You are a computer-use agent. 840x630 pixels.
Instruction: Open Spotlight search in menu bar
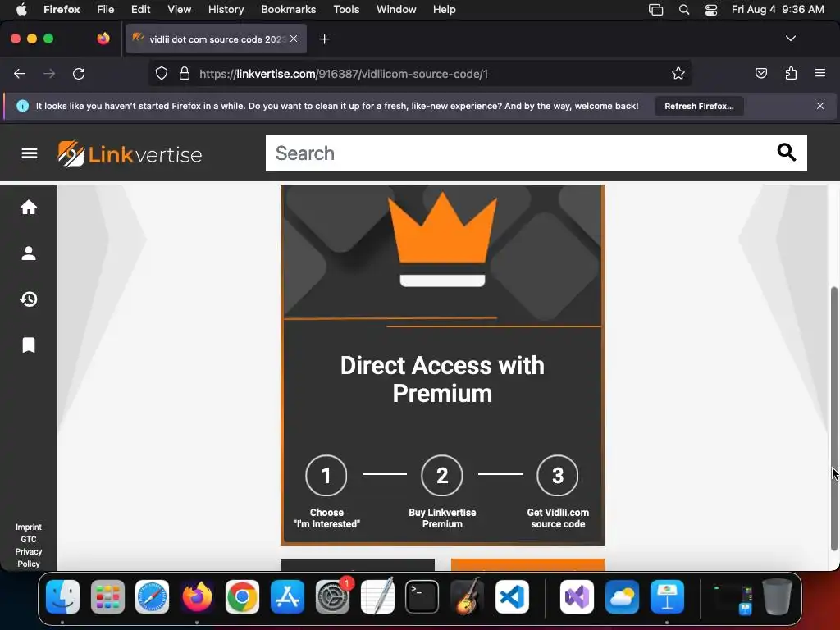684,10
